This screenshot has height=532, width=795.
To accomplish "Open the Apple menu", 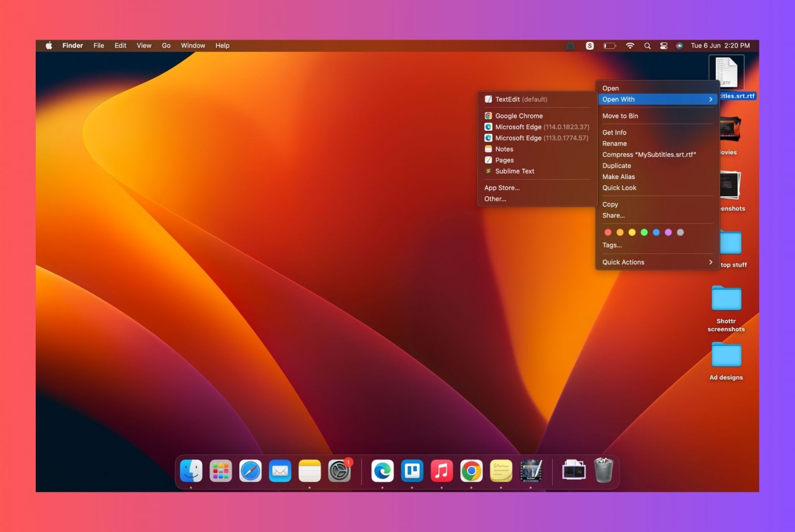I will point(49,46).
